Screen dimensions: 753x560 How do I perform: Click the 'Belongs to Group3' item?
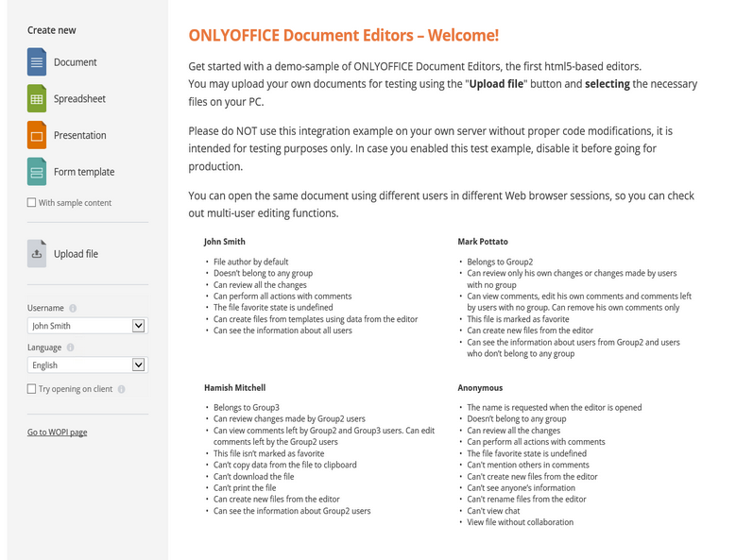tap(247, 407)
